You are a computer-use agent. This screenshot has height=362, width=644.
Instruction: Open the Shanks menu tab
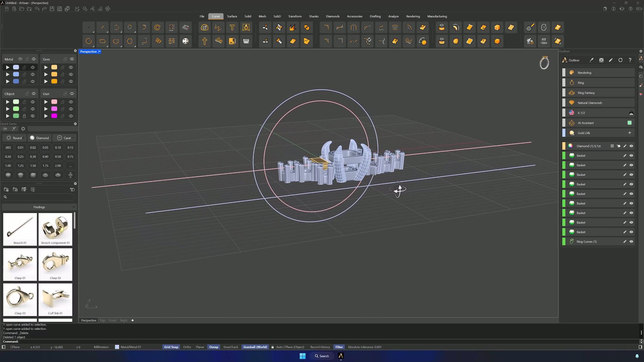tap(313, 16)
